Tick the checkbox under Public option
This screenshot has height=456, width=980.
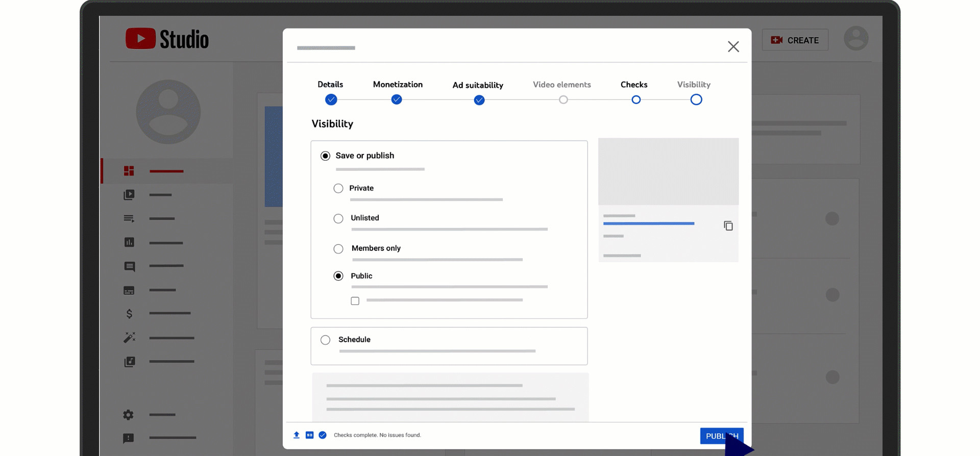(x=355, y=301)
